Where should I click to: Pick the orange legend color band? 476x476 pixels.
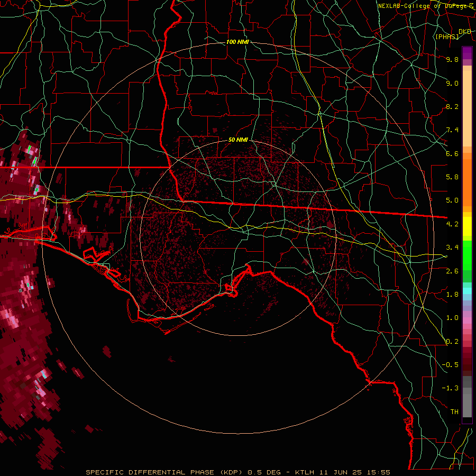(x=467, y=182)
